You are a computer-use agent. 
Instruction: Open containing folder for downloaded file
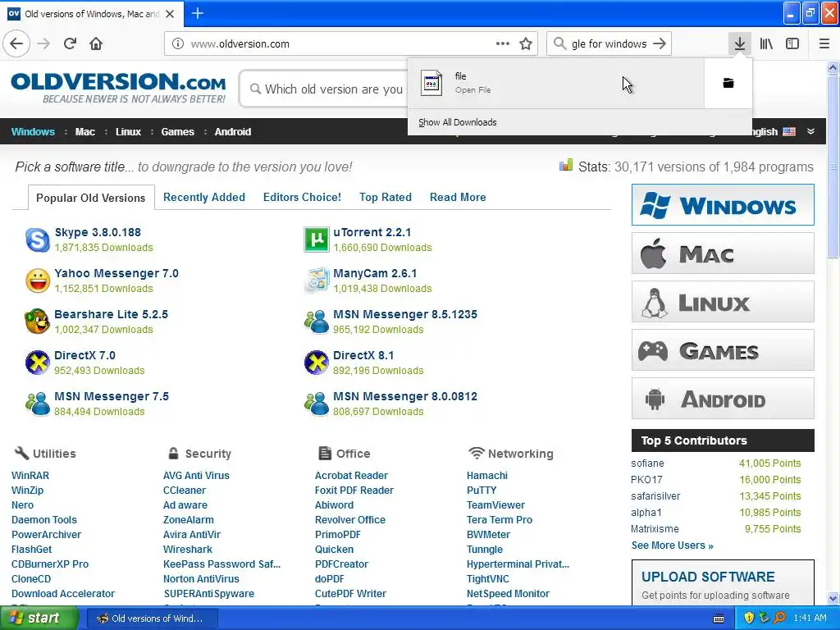pos(728,83)
